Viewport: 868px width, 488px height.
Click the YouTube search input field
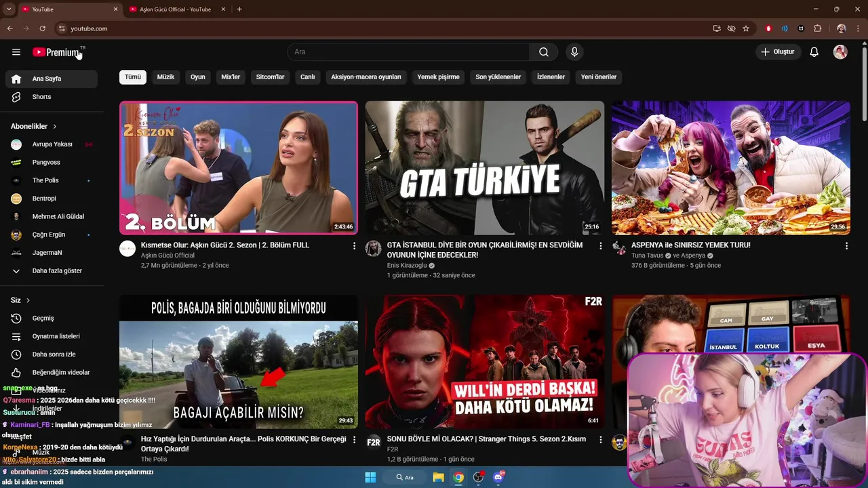[408, 52]
